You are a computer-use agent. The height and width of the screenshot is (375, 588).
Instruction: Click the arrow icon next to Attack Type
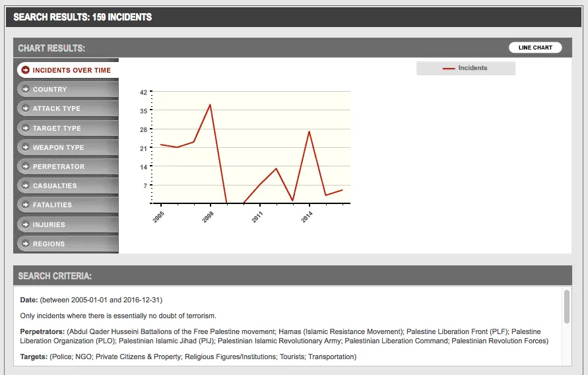tap(26, 108)
